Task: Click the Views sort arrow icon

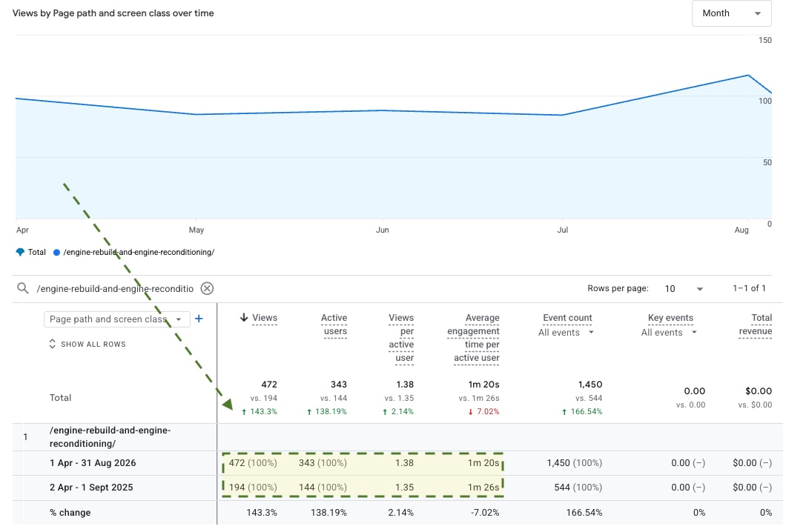Action: [x=244, y=318]
